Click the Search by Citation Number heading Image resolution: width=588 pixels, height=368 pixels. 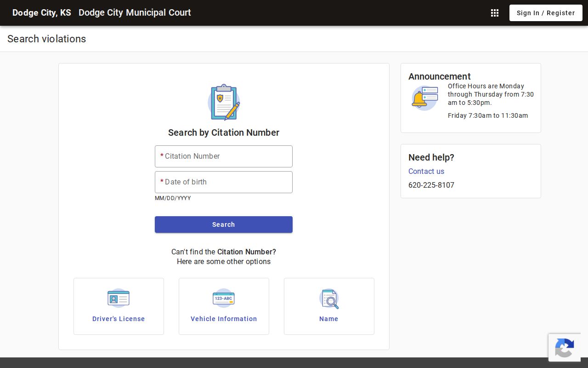click(224, 132)
